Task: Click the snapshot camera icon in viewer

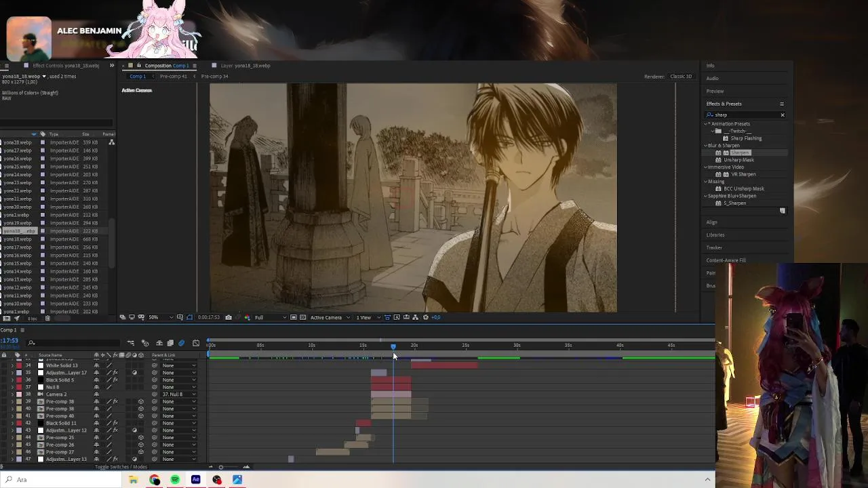Action: 228,317
